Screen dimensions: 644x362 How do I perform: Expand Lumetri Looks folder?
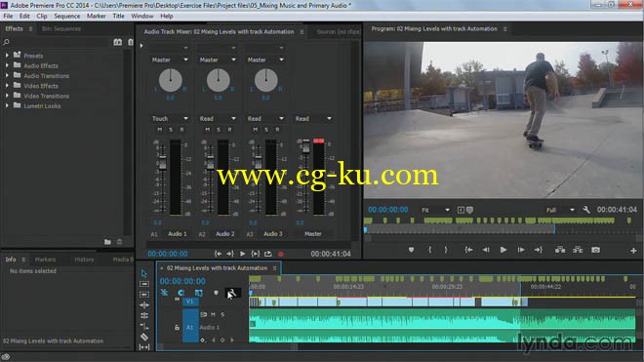(7, 105)
